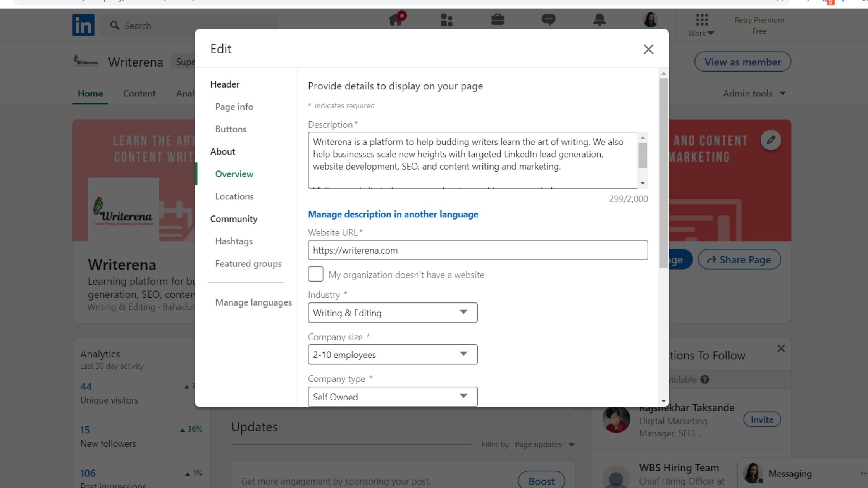Expand the Work menu arrow
This screenshot has width=868, height=488.
pyautogui.click(x=711, y=33)
